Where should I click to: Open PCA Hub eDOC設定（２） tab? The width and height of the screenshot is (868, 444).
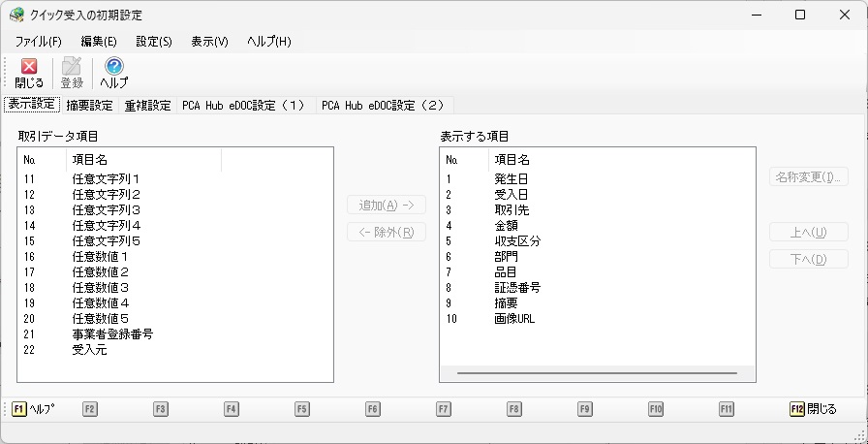click(383, 106)
